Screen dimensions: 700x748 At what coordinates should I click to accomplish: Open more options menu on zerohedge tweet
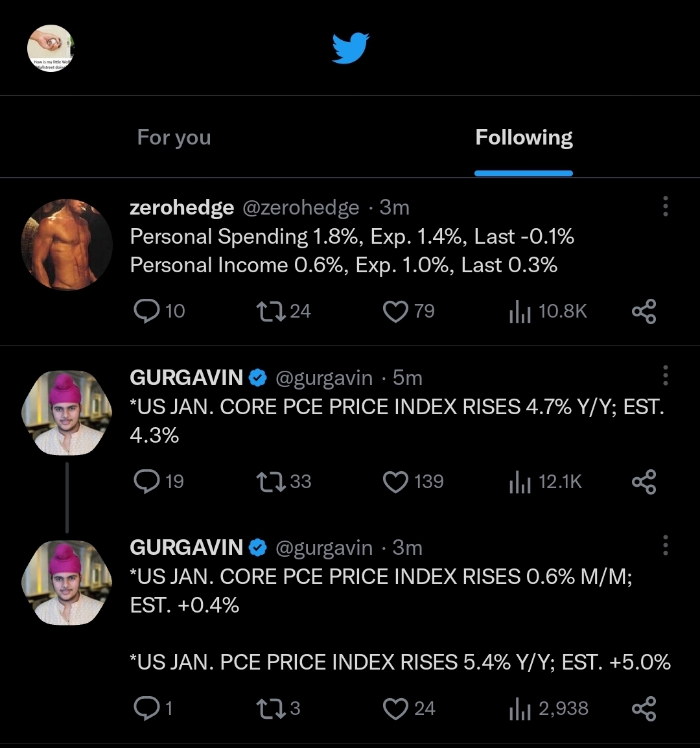(x=665, y=206)
